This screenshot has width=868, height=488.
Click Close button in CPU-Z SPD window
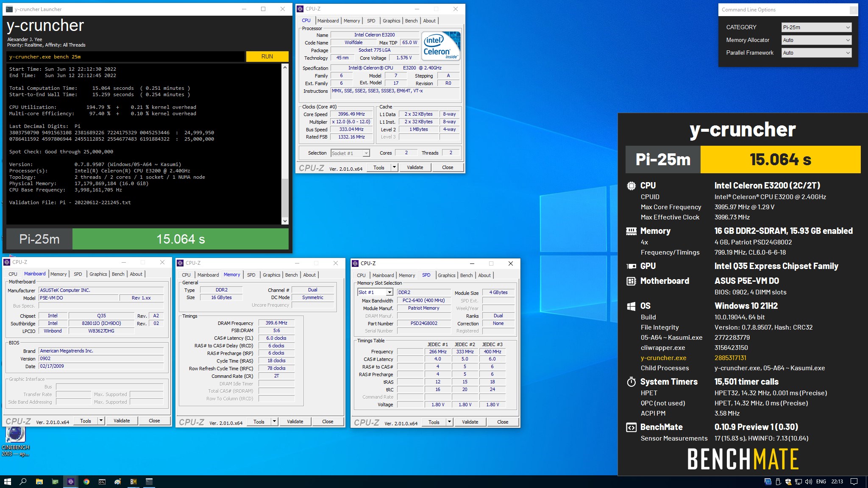tap(503, 422)
